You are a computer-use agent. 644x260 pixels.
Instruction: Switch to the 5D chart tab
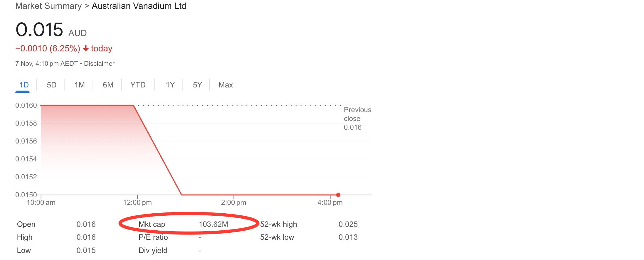click(51, 85)
